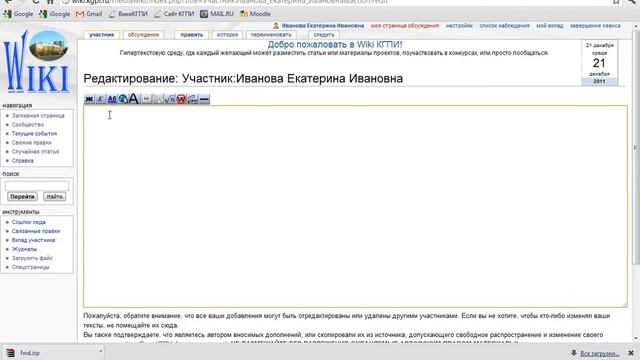Screen dimensions: 640x360
Task: Open Случайная статья navigation link
Action: pyautogui.click(x=35, y=152)
